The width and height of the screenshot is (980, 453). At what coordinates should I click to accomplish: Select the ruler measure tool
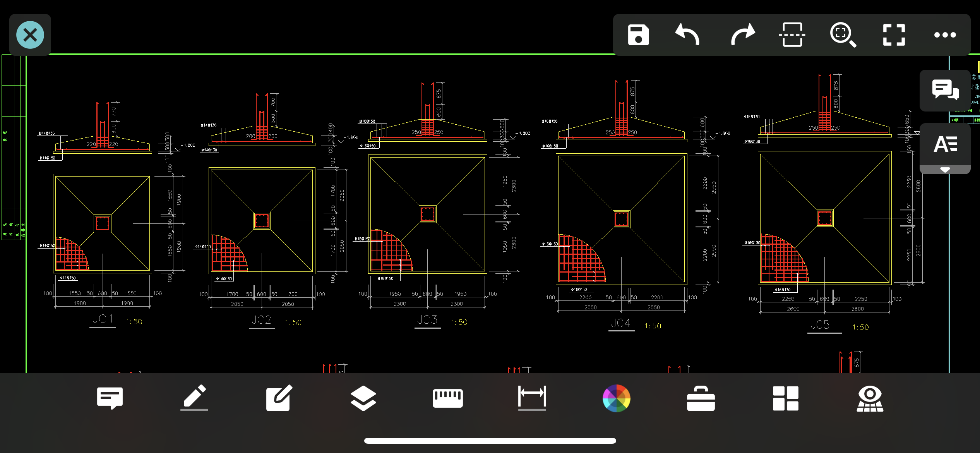coord(448,398)
